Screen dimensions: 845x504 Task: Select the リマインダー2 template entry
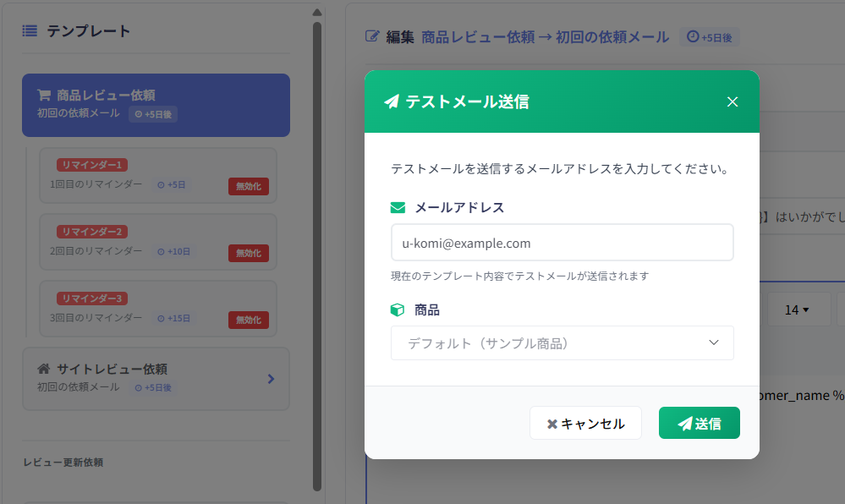coord(158,242)
